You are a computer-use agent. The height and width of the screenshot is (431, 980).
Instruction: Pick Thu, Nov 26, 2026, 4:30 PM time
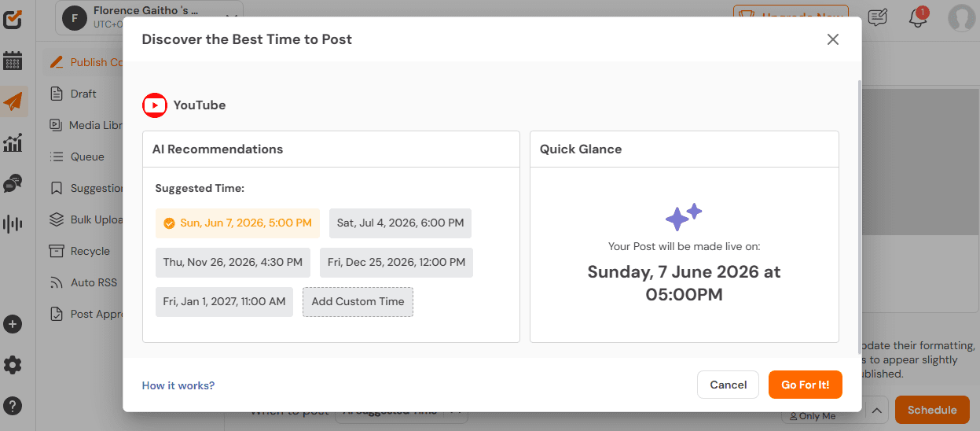(x=233, y=263)
